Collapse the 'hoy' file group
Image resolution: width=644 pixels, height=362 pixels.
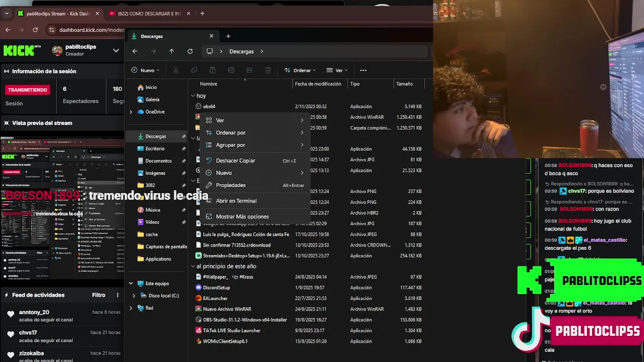click(193, 96)
